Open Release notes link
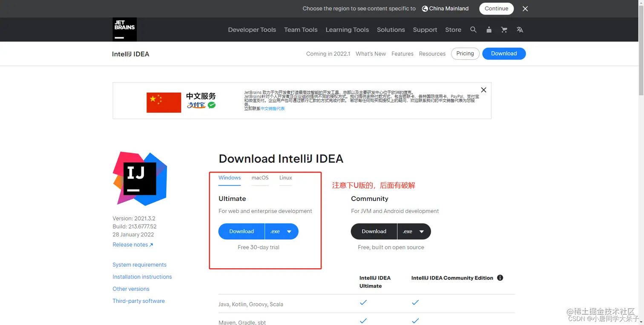 pos(132,244)
